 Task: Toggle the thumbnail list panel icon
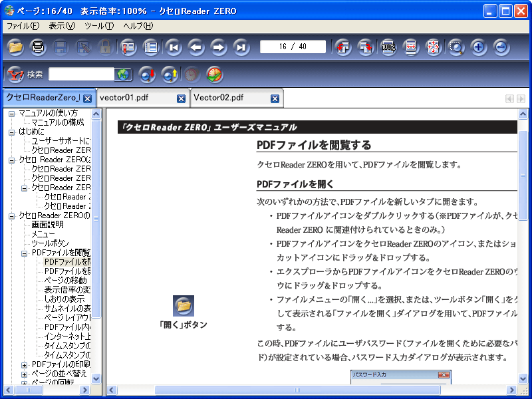[151, 47]
